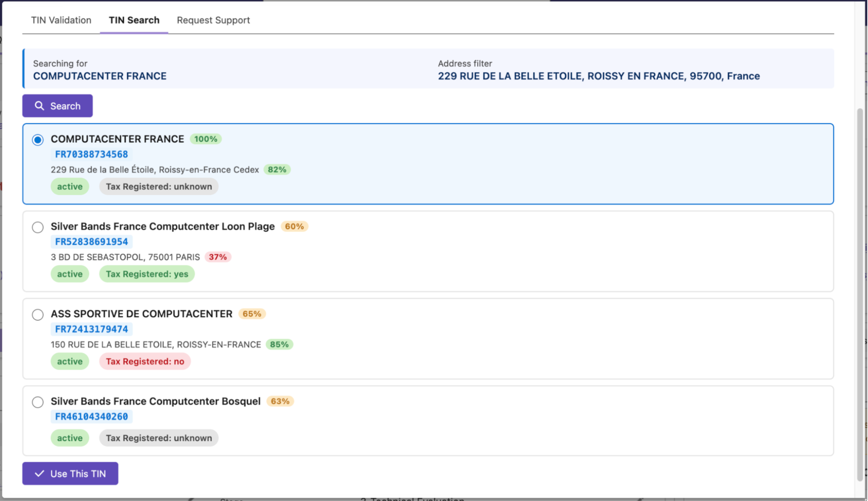The image size is (868, 501).
Task: Click the Tax Registered: no badge
Action: [145, 362]
